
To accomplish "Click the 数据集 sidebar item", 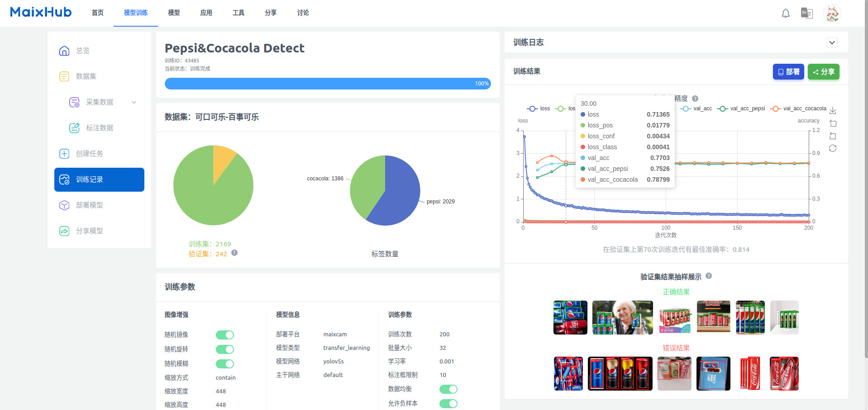I will point(99,76).
